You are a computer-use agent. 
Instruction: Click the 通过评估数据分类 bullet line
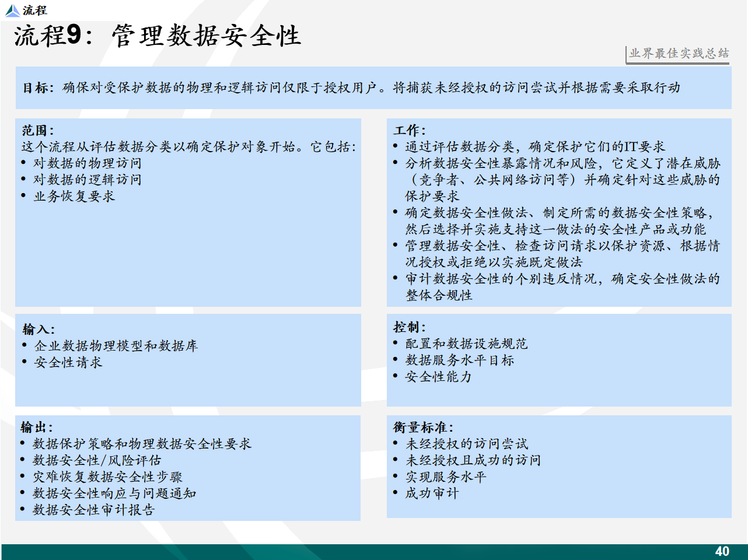(534, 146)
